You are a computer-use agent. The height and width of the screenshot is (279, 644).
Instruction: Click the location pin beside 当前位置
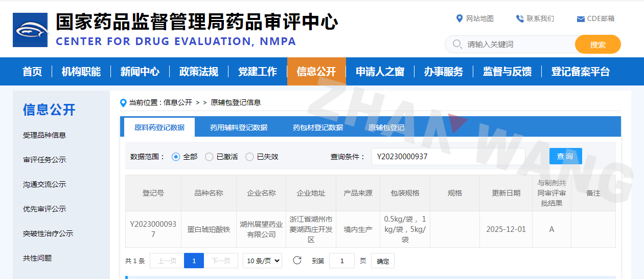[123, 103]
